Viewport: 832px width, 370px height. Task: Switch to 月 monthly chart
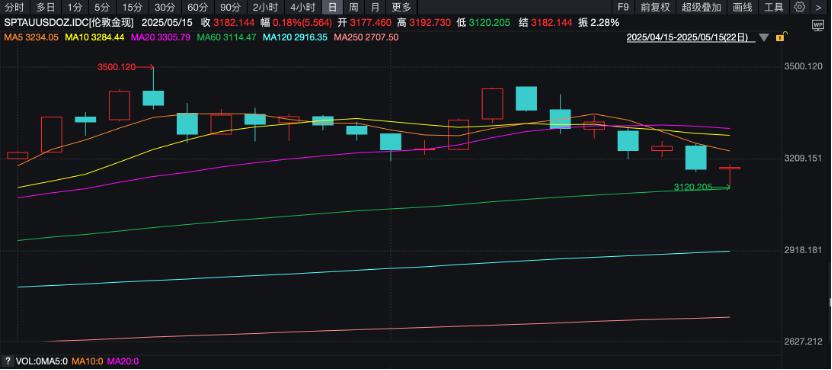375,7
